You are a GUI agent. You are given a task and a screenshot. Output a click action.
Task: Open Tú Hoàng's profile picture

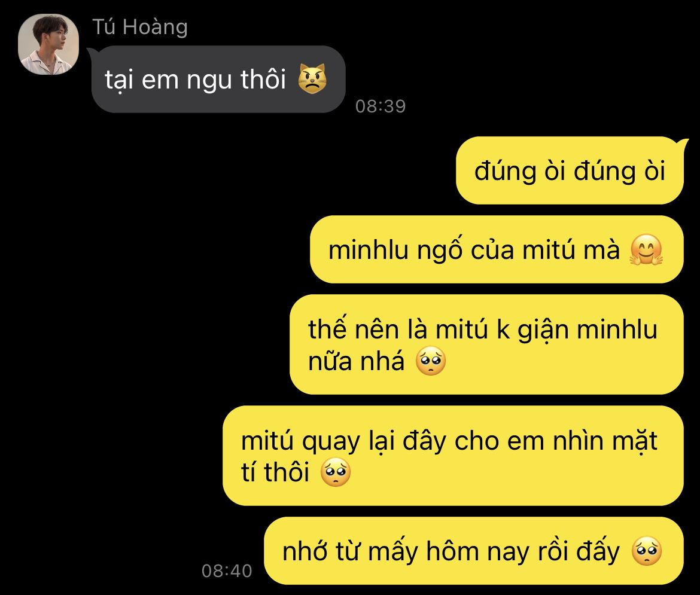coord(48,44)
